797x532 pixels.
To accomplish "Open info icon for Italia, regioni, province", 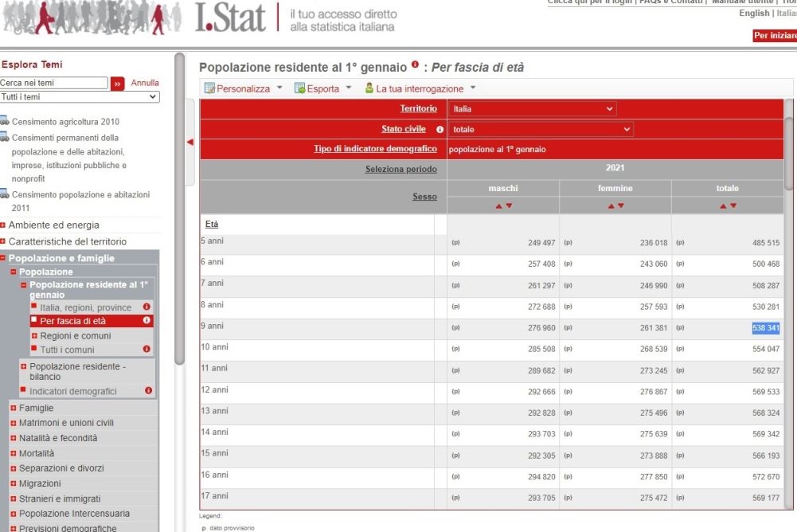I will pos(147,307).
